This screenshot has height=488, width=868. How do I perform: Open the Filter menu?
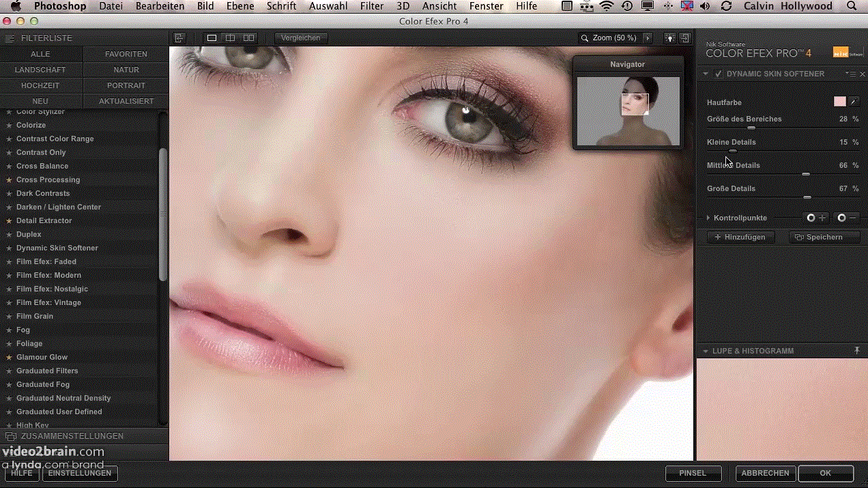tap(372, 6)
